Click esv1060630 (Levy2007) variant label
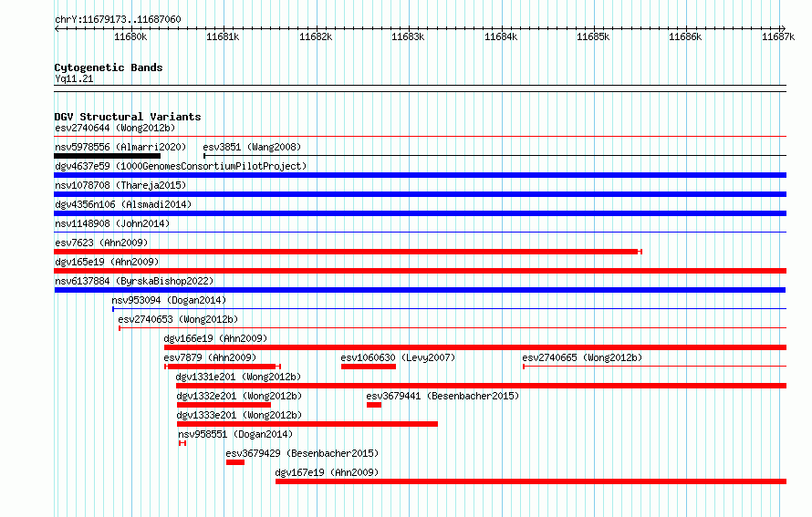812x517 pixels. pos(398,357)
